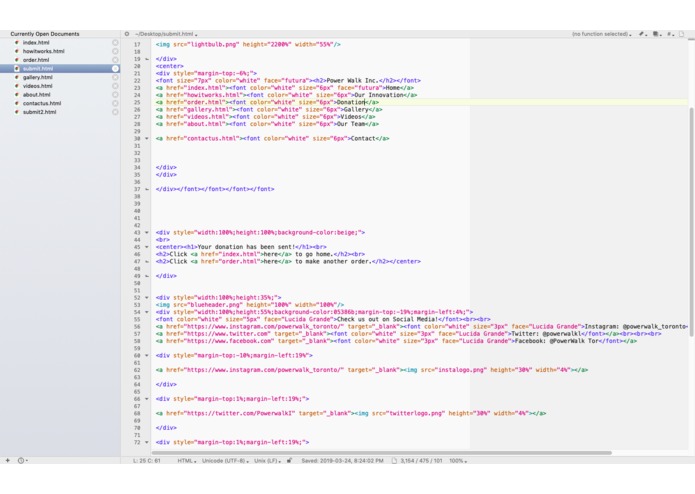
Task: Click the contactus.html file icon
Action: (x=17, y=103)
